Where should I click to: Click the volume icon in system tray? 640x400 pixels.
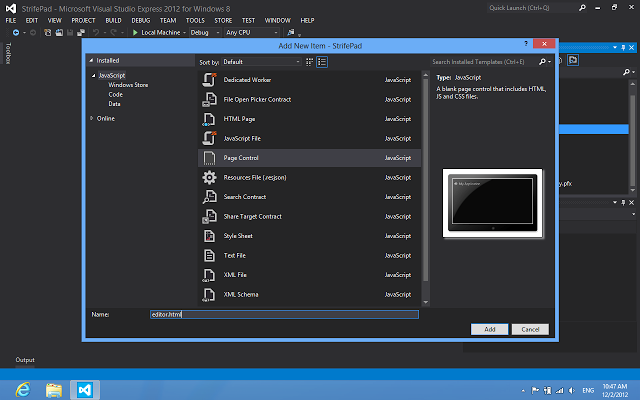(571, 391)
